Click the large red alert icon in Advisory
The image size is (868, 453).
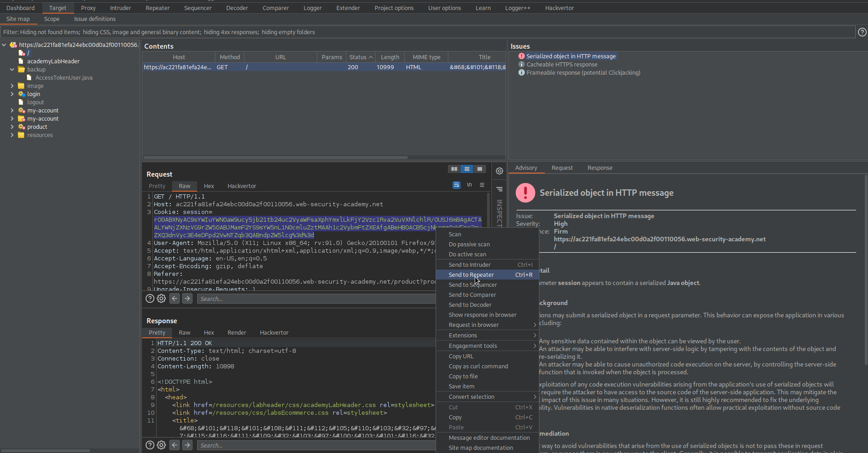click(525, 193)
